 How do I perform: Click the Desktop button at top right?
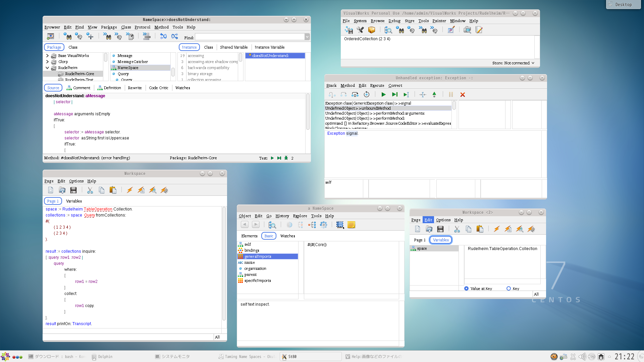point(623,4)
